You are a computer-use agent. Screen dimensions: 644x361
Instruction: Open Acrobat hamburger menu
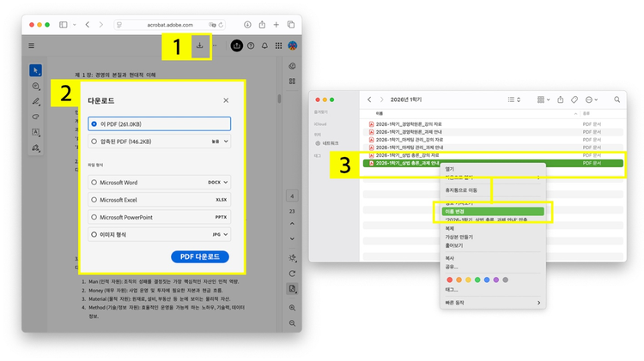tap(31, 45)
